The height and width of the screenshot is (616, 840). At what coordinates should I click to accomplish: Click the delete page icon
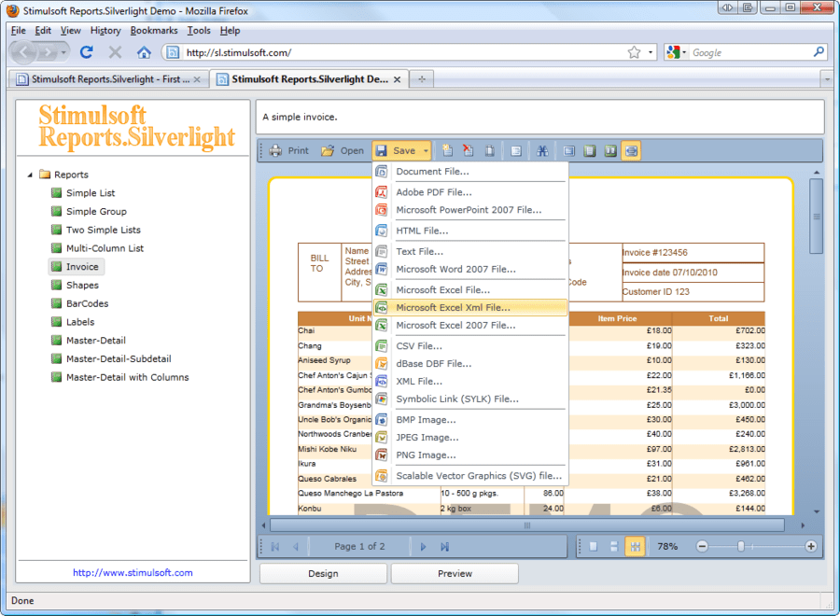pos(469,151)
